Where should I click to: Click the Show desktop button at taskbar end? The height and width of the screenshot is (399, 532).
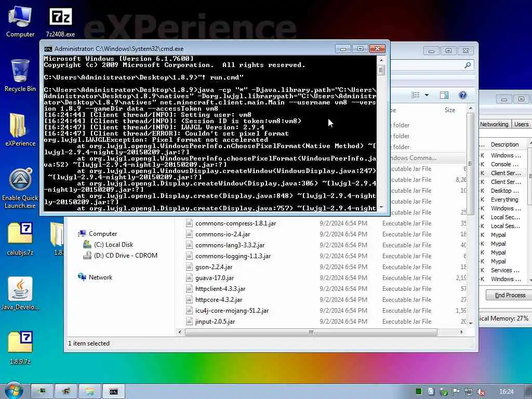[x=528, y=392]
